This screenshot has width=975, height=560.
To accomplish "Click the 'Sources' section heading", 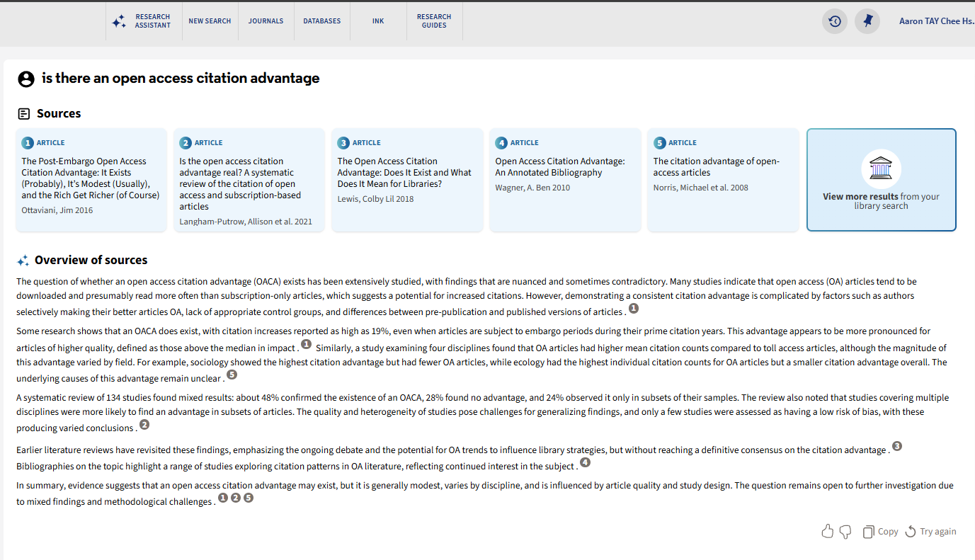I will (59, 114).
